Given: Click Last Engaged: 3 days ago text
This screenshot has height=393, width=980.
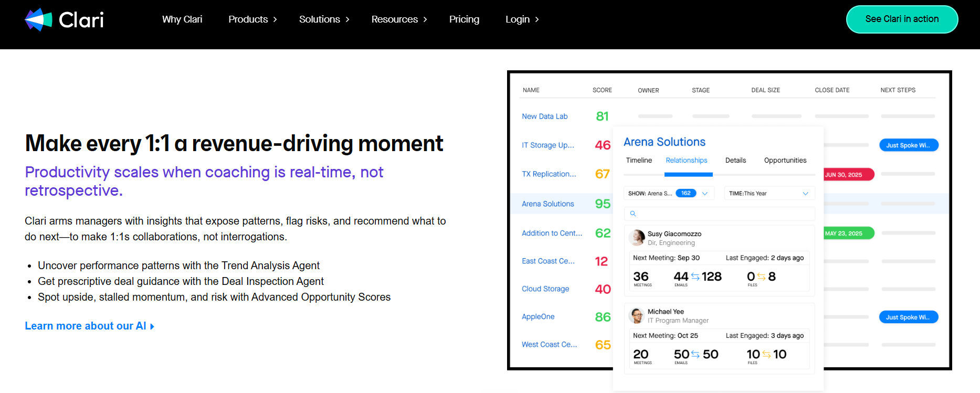Looking at the screenshot, I should [765, 336].
